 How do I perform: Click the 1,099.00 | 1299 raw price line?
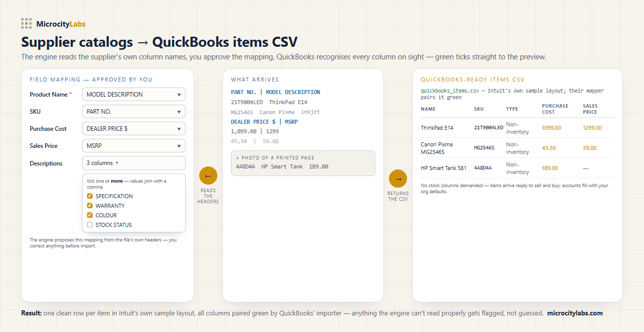click(255, 131)
